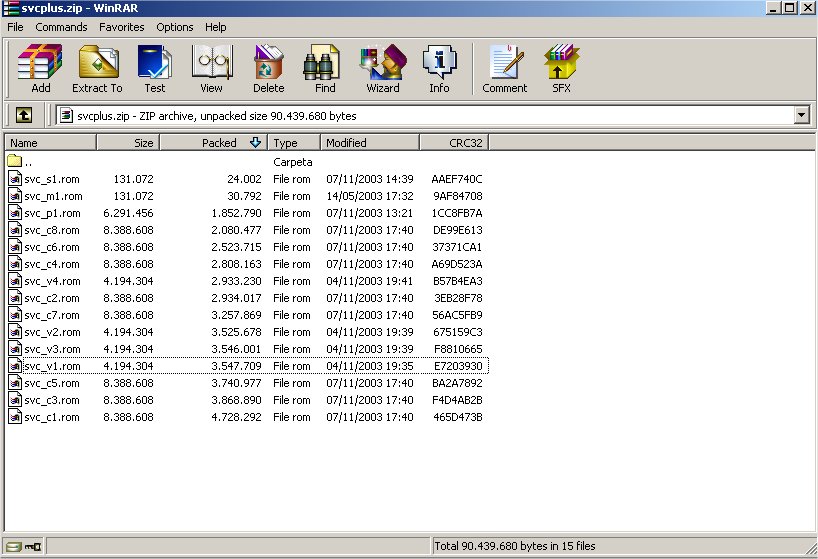
Task: Open the Find binoculars tool
Action: 325,69
